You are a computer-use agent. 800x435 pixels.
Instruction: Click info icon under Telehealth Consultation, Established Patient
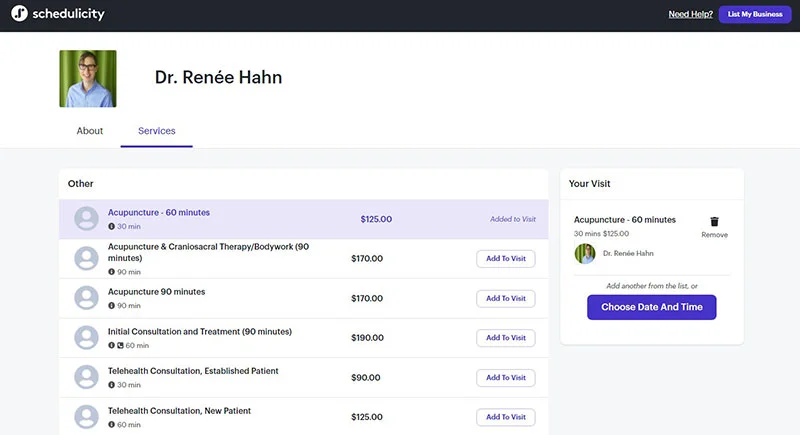point(111,385)
